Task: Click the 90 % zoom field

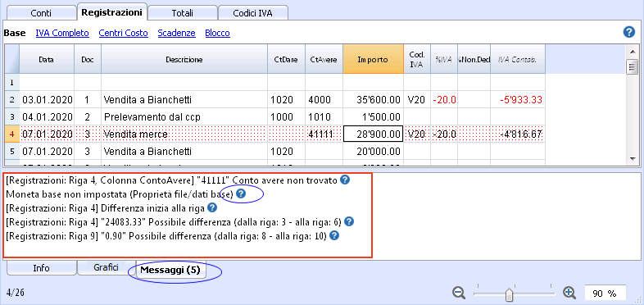Action: point(605,293)
